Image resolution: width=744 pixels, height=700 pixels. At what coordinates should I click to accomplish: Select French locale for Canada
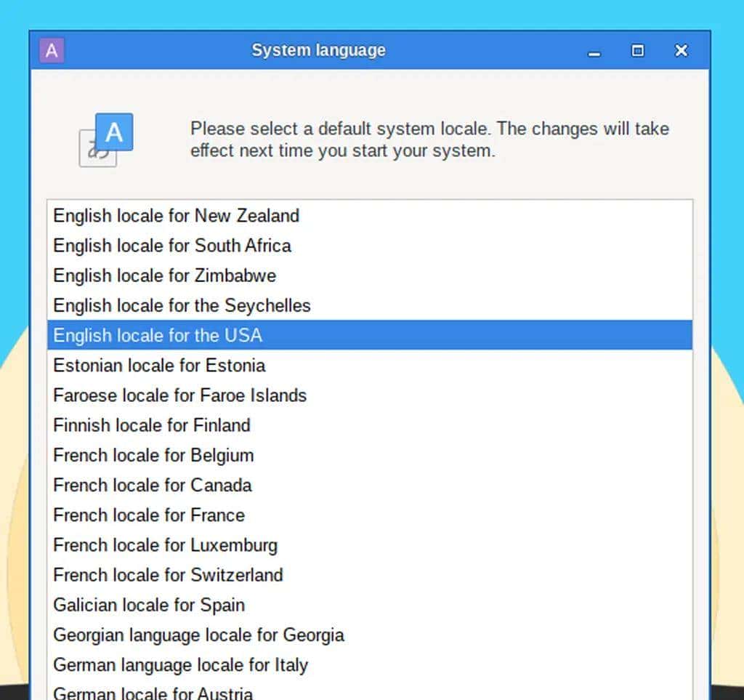152,486
